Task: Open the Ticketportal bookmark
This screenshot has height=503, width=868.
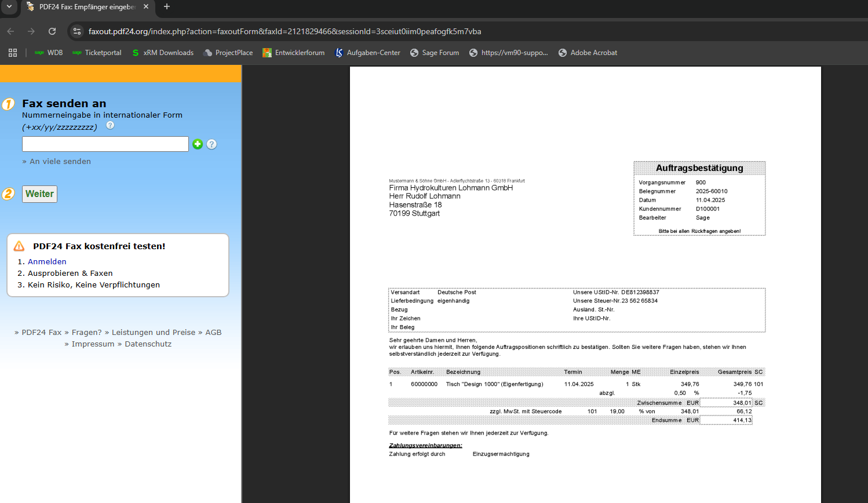Action: (97, 53)
